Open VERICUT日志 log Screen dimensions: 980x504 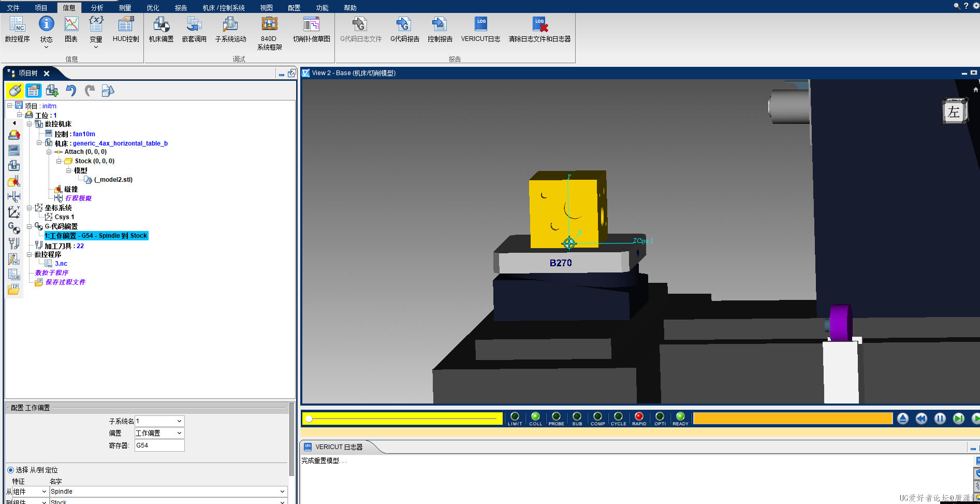[x=480, y=29]
